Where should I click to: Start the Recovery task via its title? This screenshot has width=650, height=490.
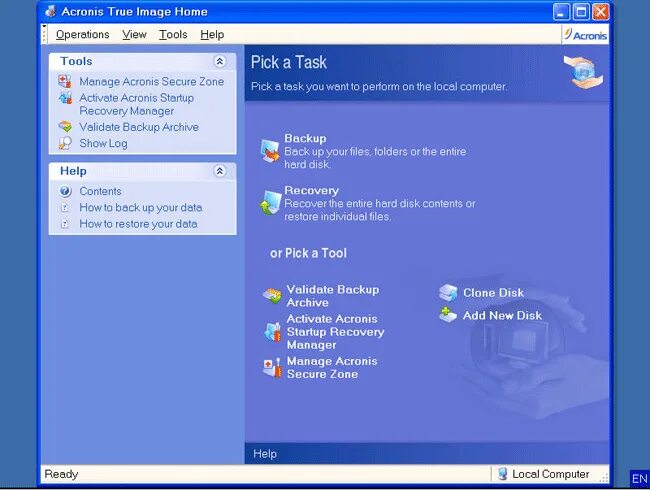point(311,190)
